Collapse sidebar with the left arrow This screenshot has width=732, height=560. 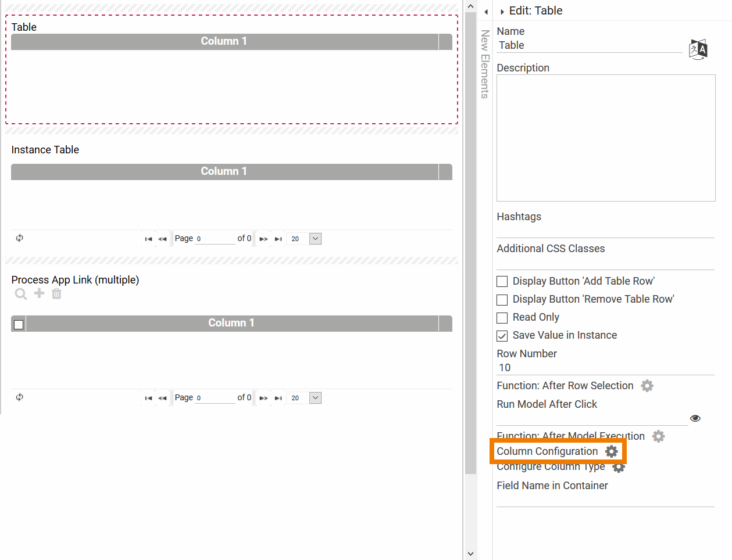(x=486, y=12)
